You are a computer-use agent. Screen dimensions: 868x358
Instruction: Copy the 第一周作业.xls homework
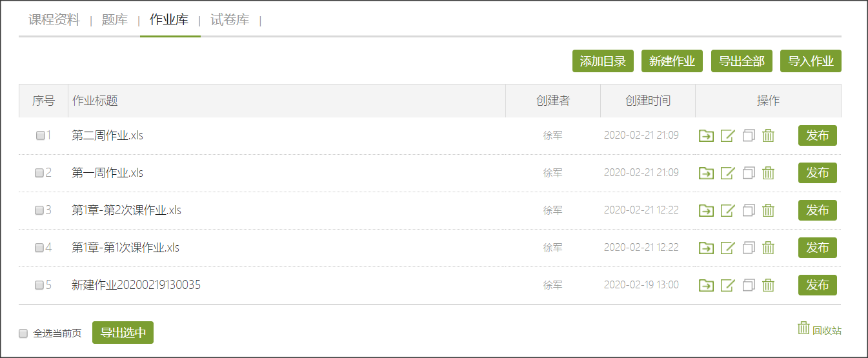click(x=749, y=173)
